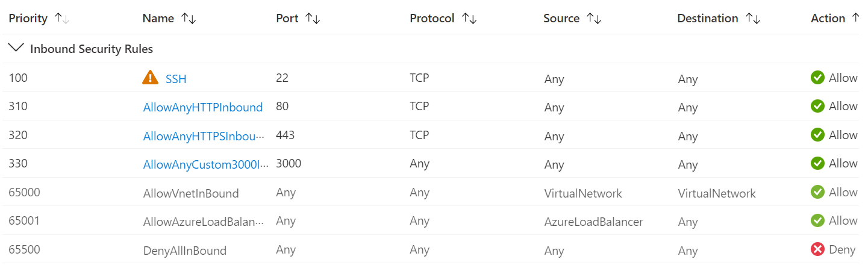Open the AllowAnyHTTPInbound rule
This screenshot has width=868, height=268.
click(203, 107)
